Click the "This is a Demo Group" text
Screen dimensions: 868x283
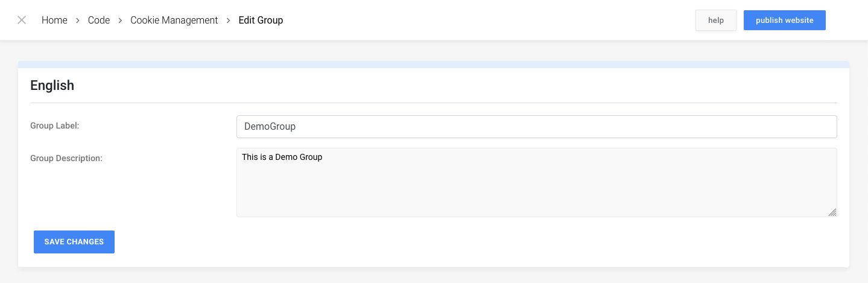(x=282, y=157)
